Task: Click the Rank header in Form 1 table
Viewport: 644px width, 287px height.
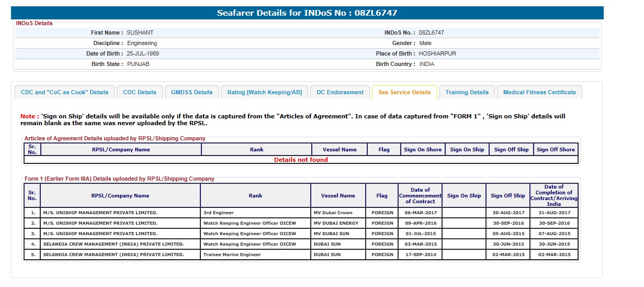Action: coord(256,196)
